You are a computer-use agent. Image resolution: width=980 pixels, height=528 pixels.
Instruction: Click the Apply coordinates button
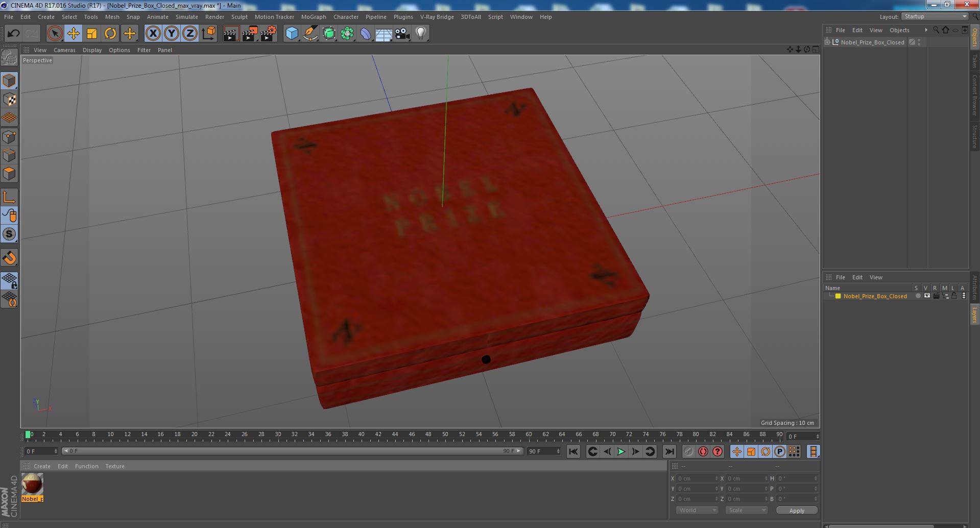[x=797, y=510]
